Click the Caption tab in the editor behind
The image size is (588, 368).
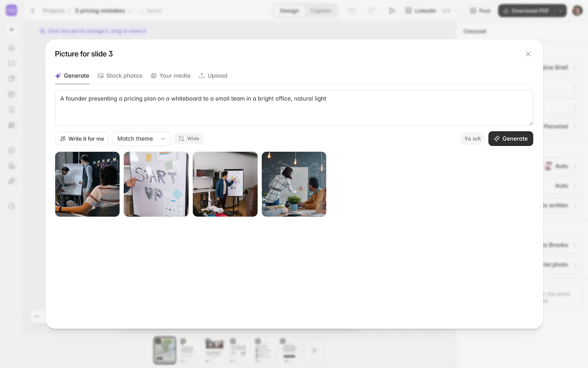(x=320, y=11)
